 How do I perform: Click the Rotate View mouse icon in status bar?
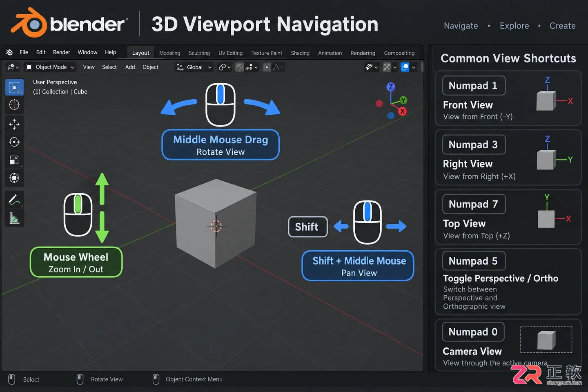(80, 379)
